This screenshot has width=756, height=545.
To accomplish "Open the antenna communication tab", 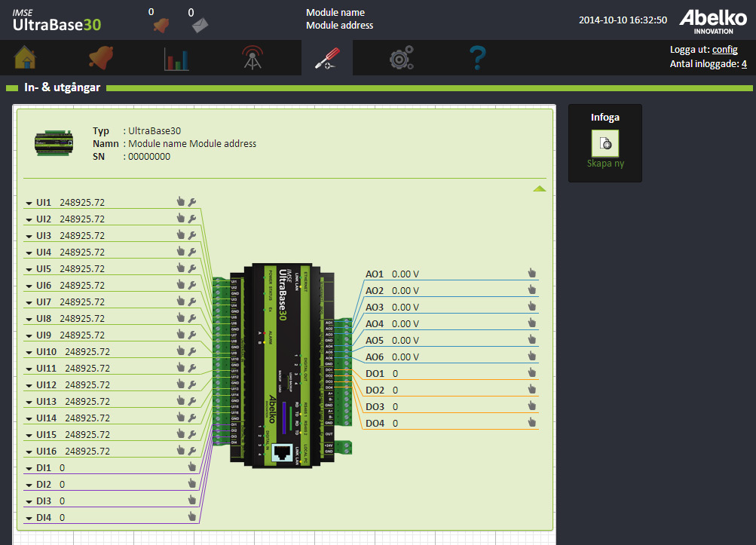I will click(253, 57).
